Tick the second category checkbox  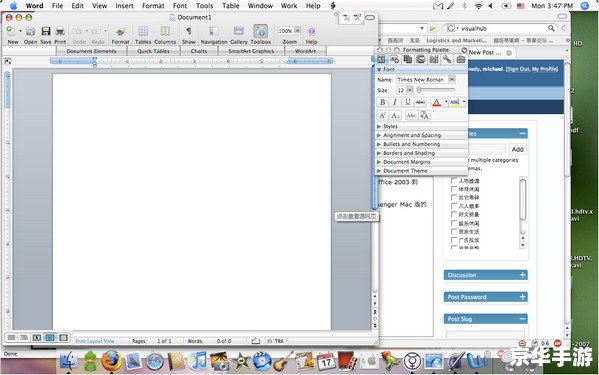(454, 189)
